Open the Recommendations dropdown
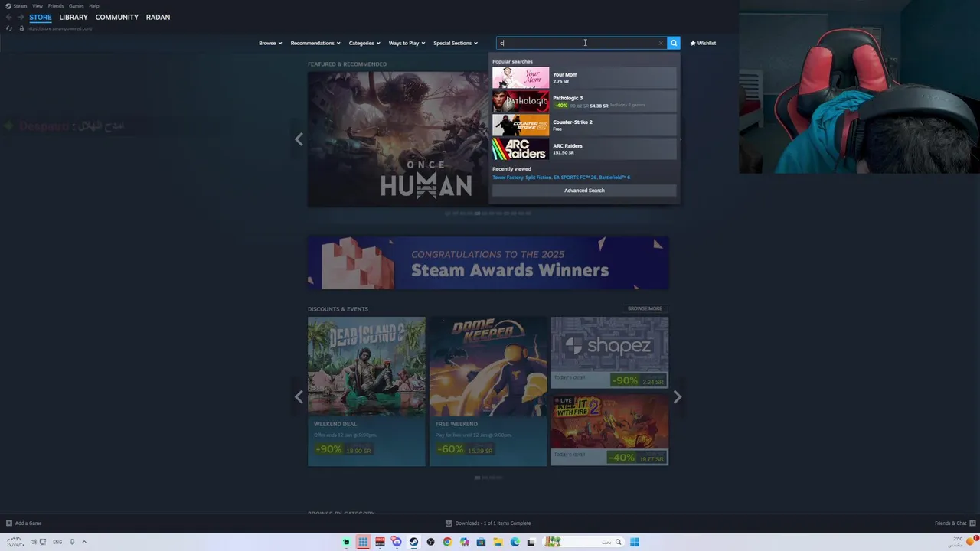 [x=315, y=43]
